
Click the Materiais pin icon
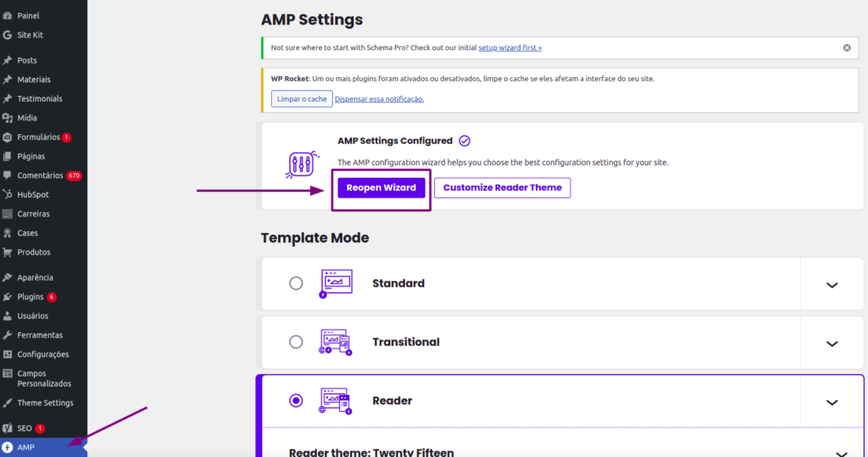(x=7, y=80)
